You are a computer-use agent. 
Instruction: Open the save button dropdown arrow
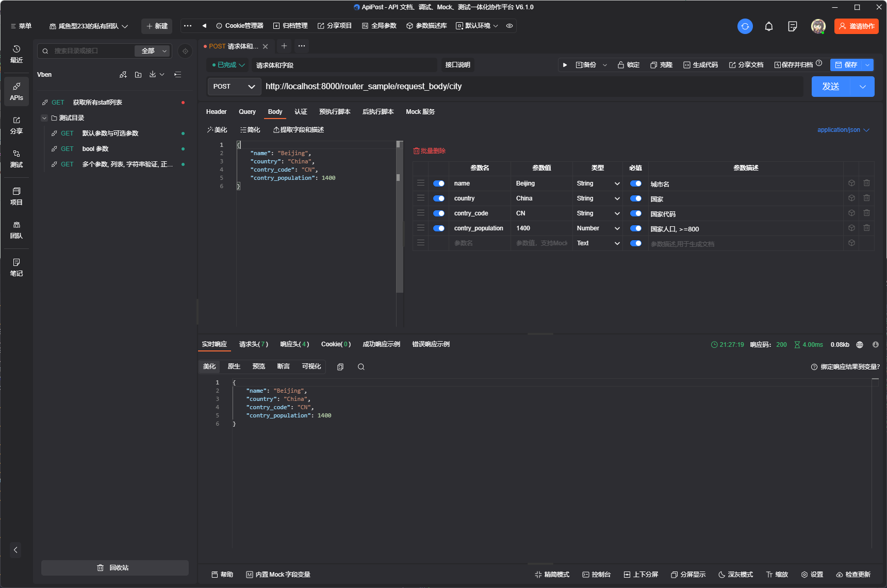[x=867, y=65]
